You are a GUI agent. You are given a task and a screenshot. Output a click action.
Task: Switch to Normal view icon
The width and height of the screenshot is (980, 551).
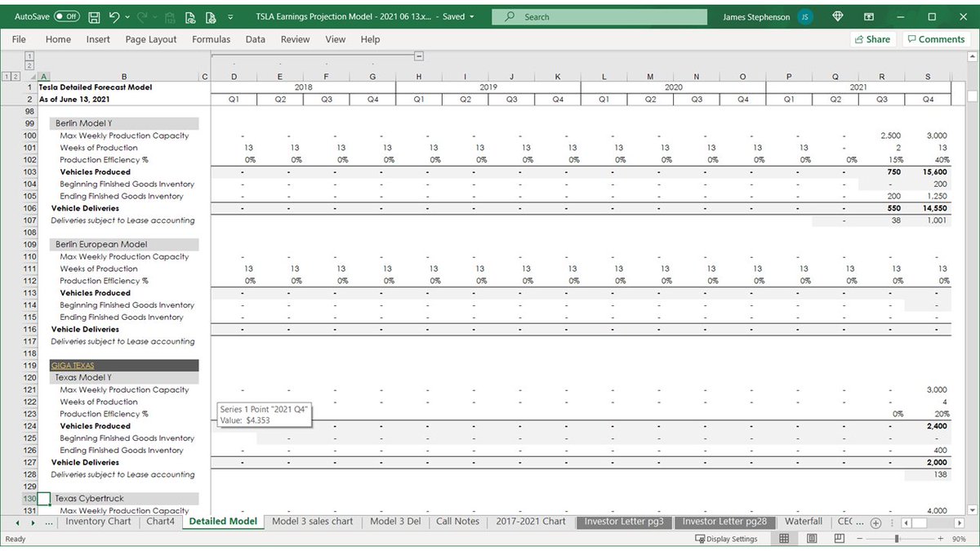pyautogui.click(x=784, y=539)
